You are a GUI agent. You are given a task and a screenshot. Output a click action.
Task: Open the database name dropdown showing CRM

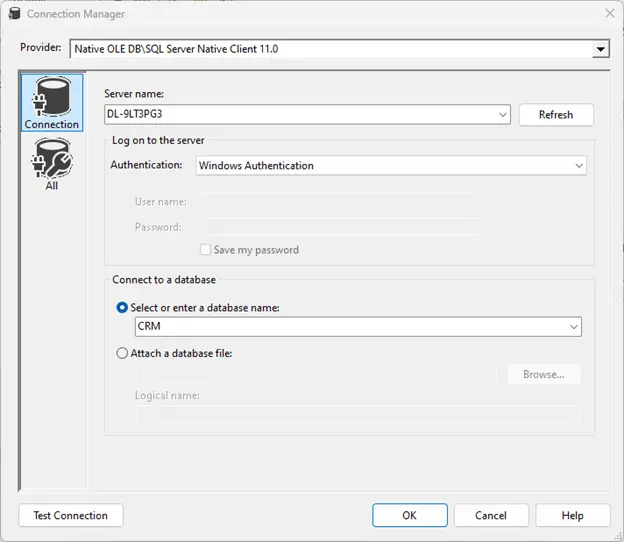click(573, 327)
